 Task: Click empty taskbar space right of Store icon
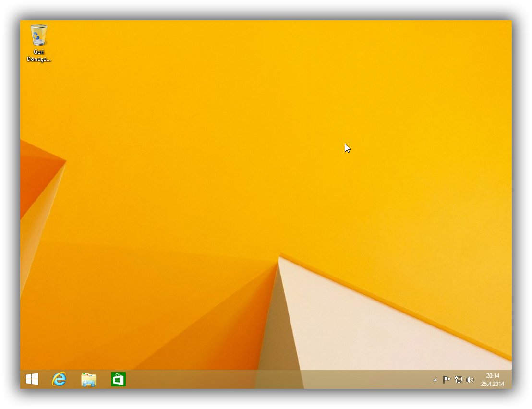[x=192, y=379]
